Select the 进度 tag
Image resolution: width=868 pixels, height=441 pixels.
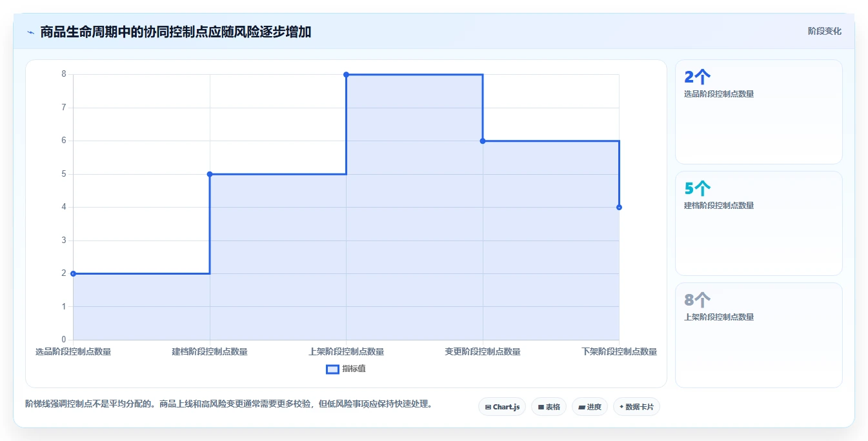(590, 407)
